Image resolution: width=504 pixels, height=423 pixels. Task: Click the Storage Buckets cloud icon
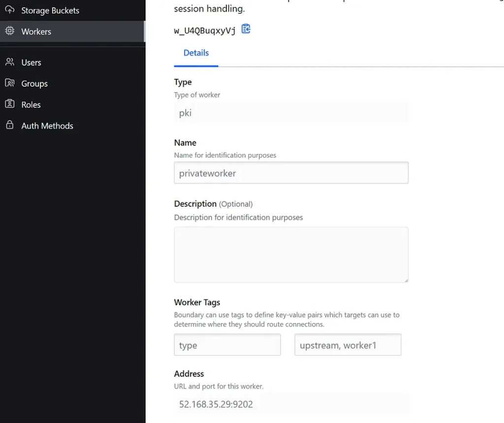point(9,10)
